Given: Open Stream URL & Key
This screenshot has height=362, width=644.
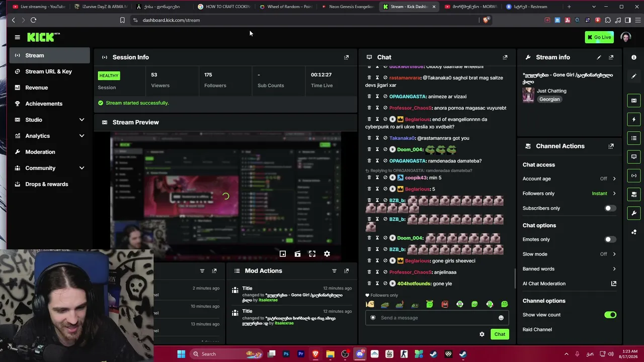Looking at the screenshot, I should 49,71.
